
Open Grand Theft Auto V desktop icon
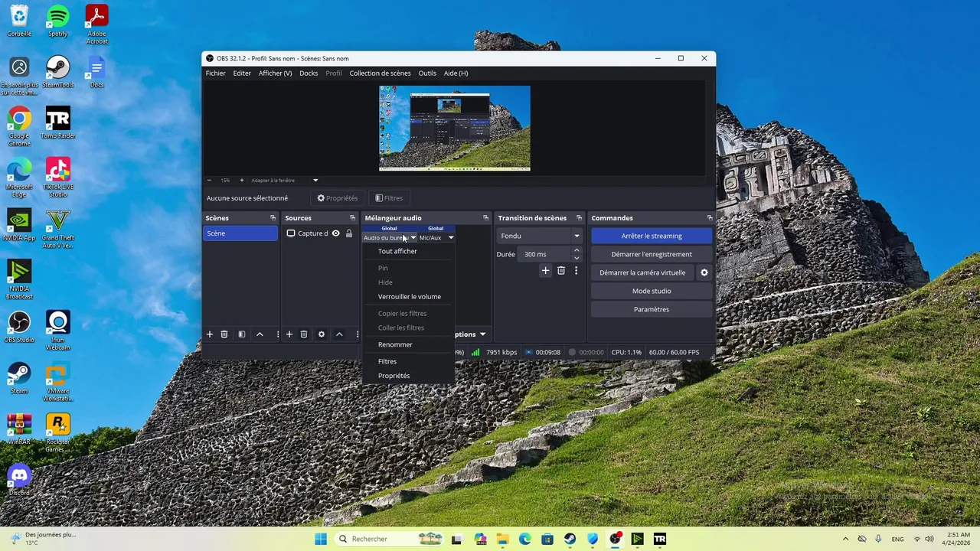click(x=58, y=229)
